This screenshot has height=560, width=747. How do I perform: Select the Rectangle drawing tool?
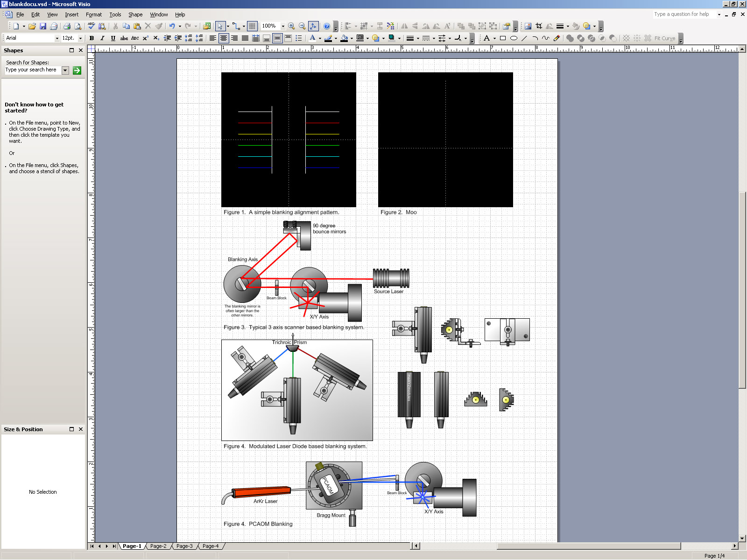[x=503, y=38]
